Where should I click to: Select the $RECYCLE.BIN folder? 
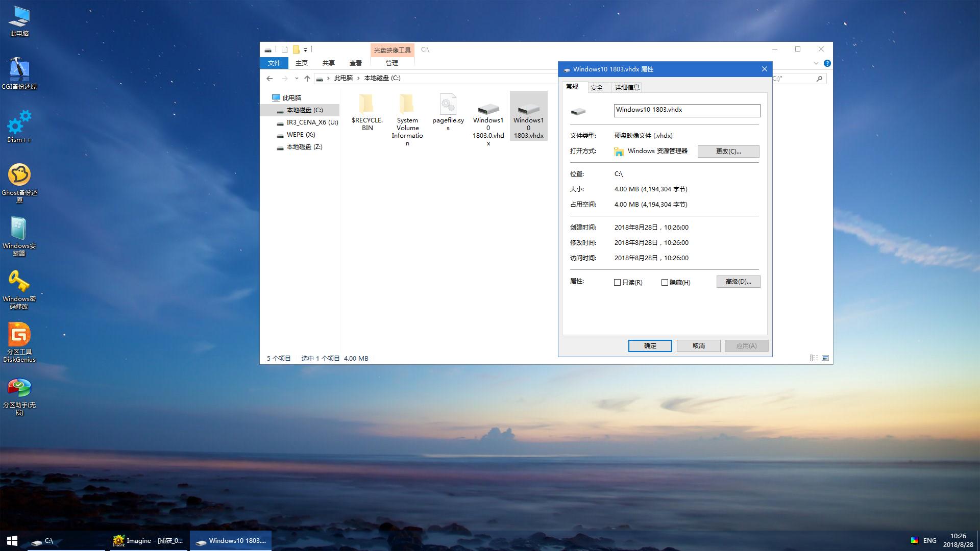367,112
